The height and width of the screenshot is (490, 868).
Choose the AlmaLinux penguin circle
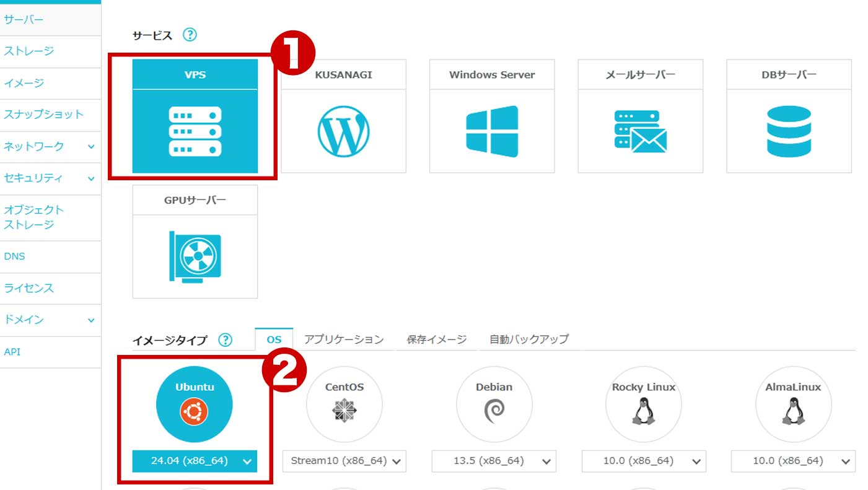coord(793,405)
